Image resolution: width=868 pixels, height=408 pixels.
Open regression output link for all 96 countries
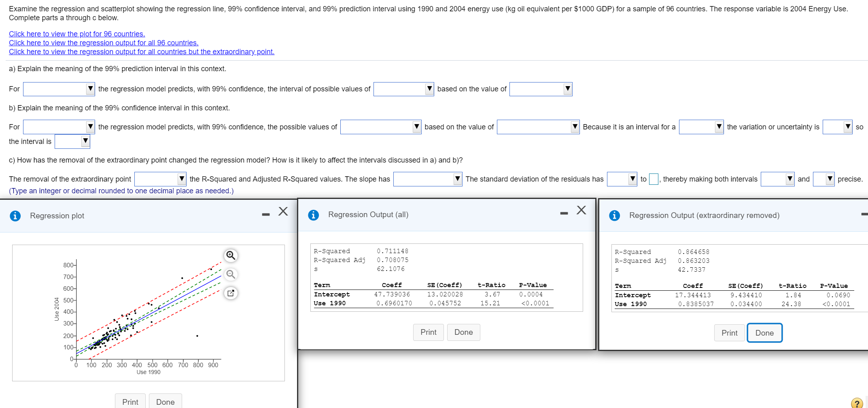pos(104,43)
